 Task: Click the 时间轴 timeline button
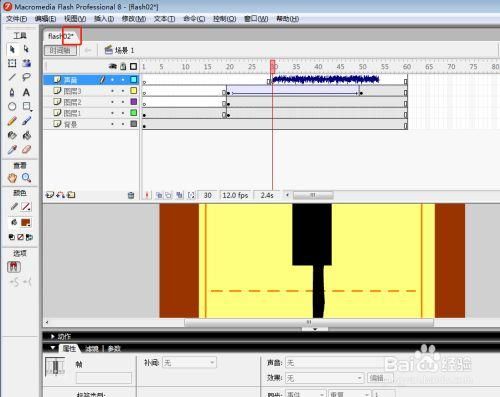pos(60,51)
